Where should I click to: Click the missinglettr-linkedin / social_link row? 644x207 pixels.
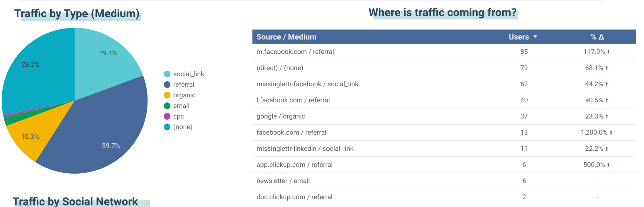point(444,149)
